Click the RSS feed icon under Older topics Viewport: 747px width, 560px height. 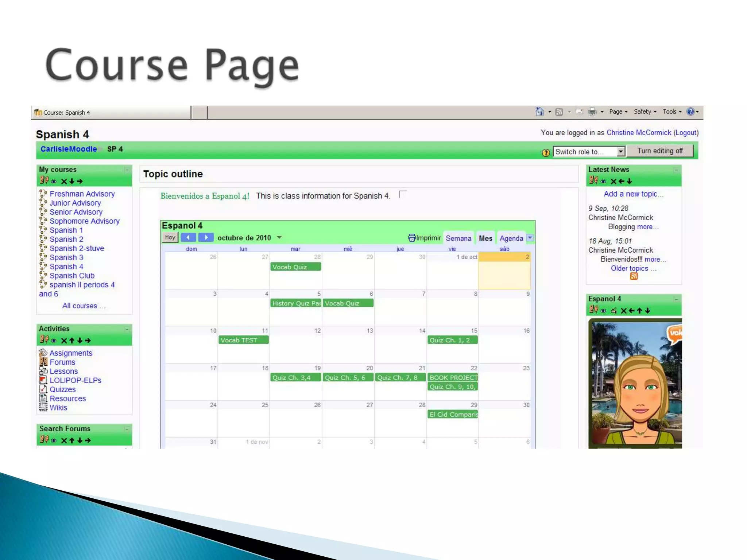click(x=634, y=276)
